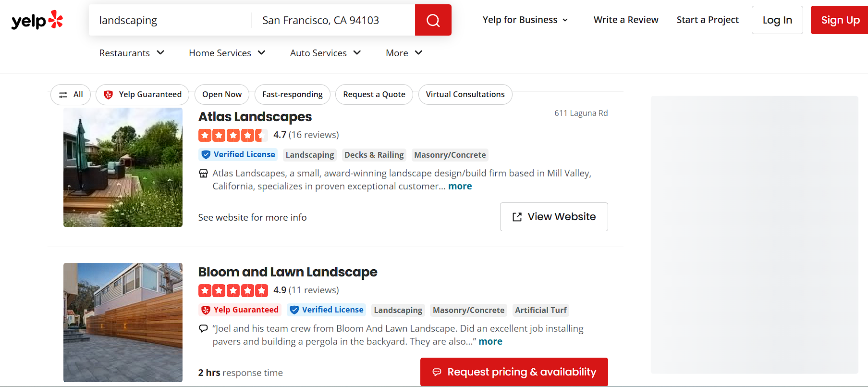
Task: Open Start a Project
Action: (708, 20)
